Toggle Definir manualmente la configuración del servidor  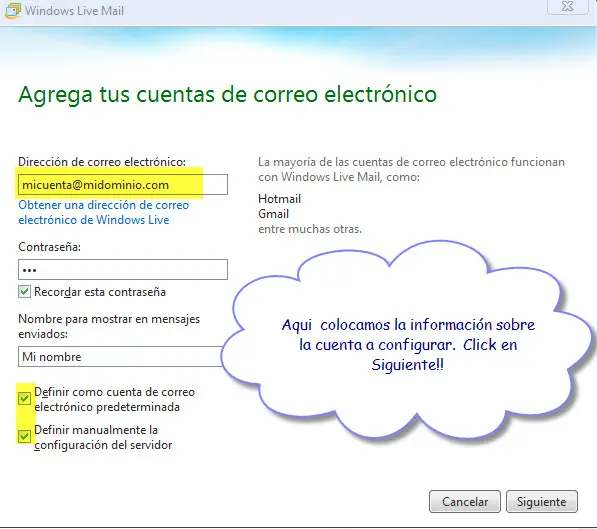point(25,436)
